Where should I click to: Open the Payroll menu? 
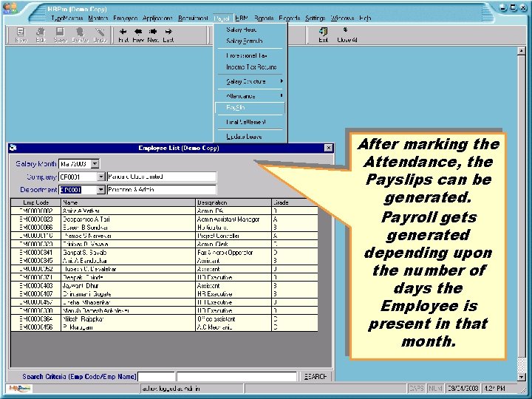(222, 18)
